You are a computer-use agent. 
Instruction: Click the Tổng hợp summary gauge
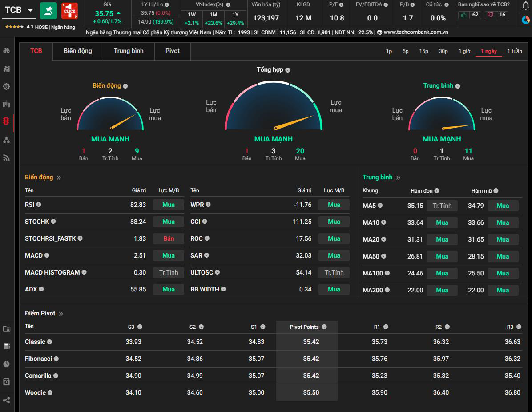[273, 107]
